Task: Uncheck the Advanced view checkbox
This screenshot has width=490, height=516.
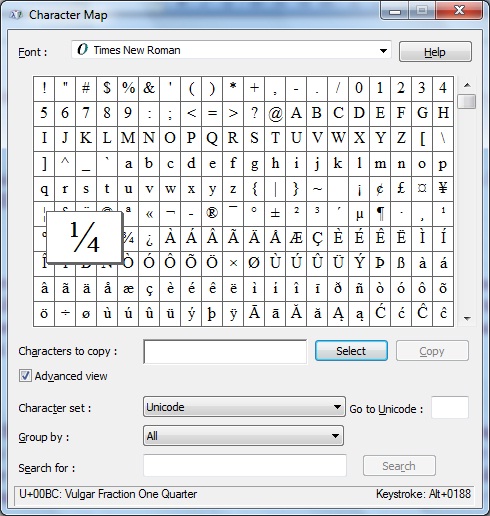Action: coord(25,376)
